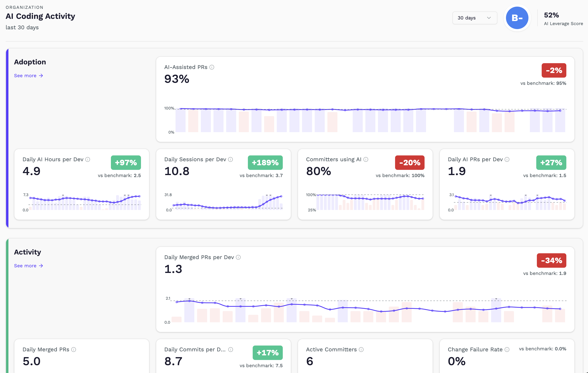Viewport: 588px width, 373px height.
Task: Click the 'vs benchmark: 0.0%' label
Action: click(542, 349)
